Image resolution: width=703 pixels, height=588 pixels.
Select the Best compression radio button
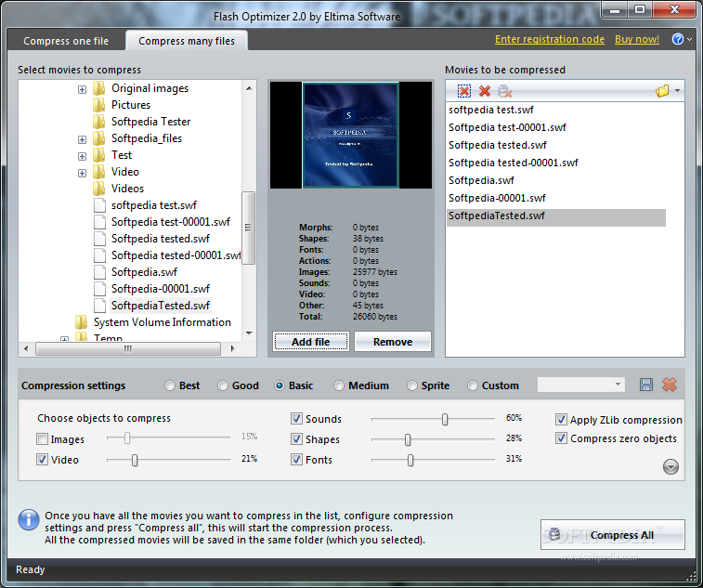pos(169,385)
